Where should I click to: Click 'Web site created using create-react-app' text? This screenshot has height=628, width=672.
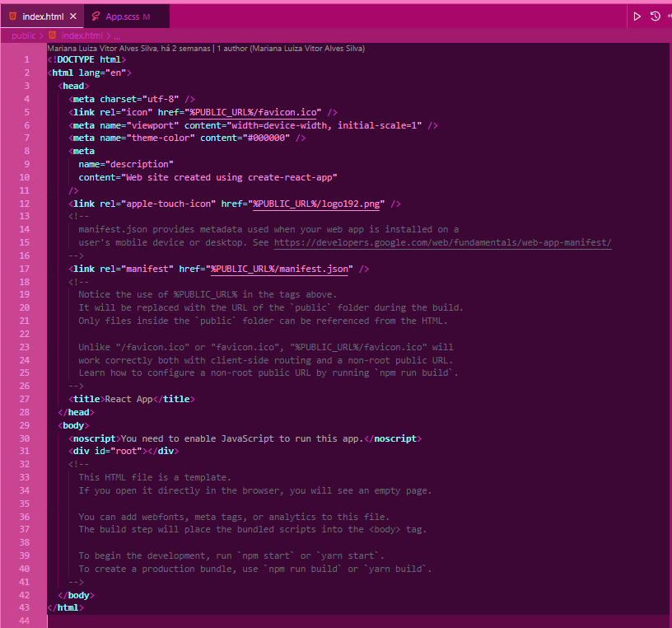pos(229,177)
